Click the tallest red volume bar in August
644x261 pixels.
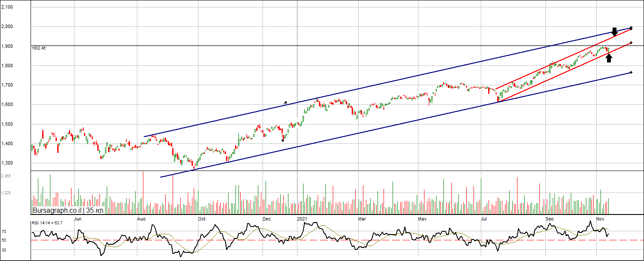(143, 193)
